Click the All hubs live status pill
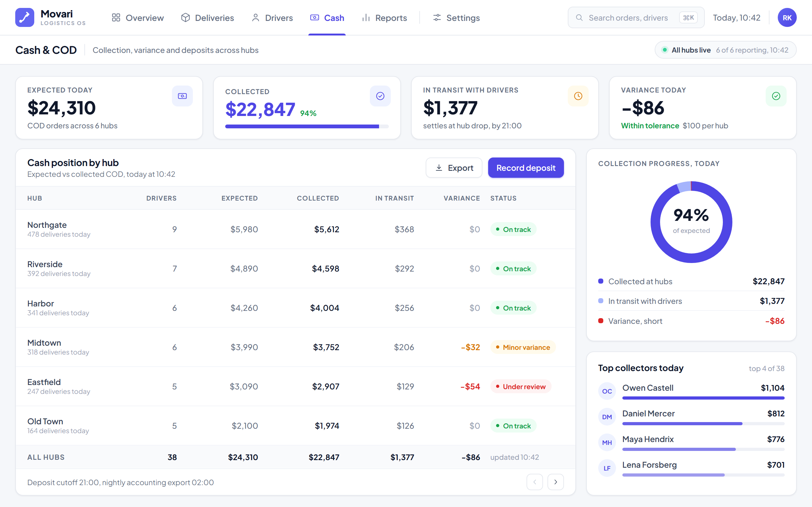812x507 pixels. 725,50
